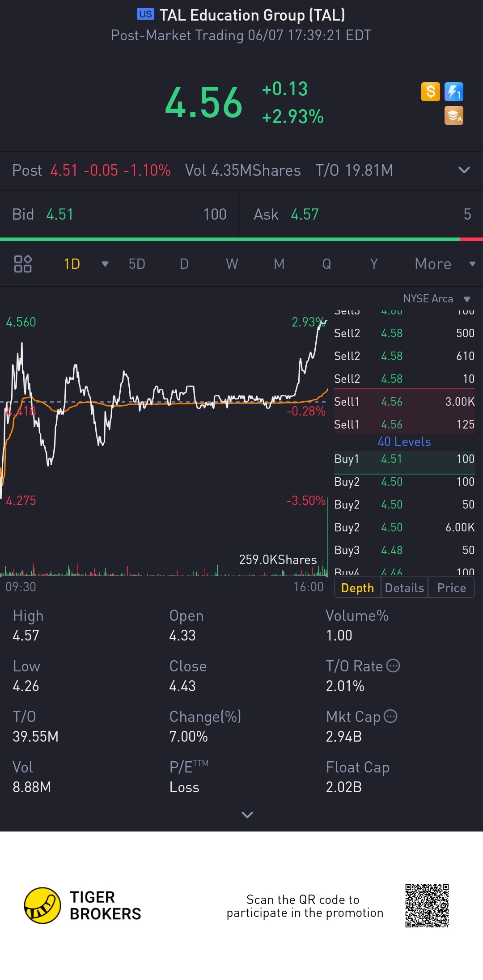The width and height of the screenshot is (483, 980).
Task: Switch to the M monthly chart tab
Action: tap(279, 264)
